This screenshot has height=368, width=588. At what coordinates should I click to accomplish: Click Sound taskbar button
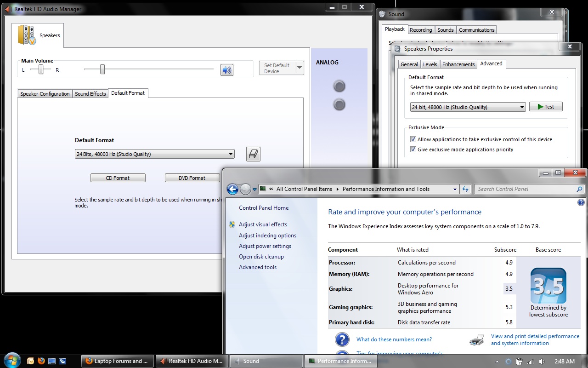click(x=266, y=361)
